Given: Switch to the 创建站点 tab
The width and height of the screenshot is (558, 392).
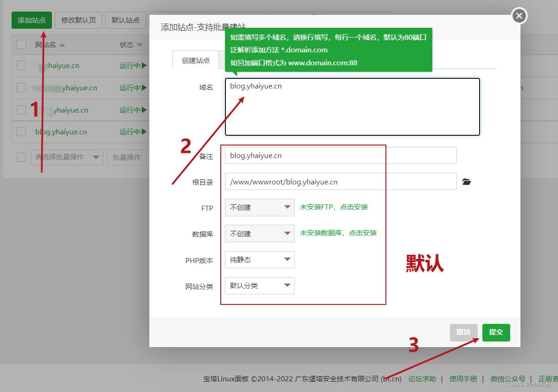Looking at the screenshot, I should [x=195, y=60].
